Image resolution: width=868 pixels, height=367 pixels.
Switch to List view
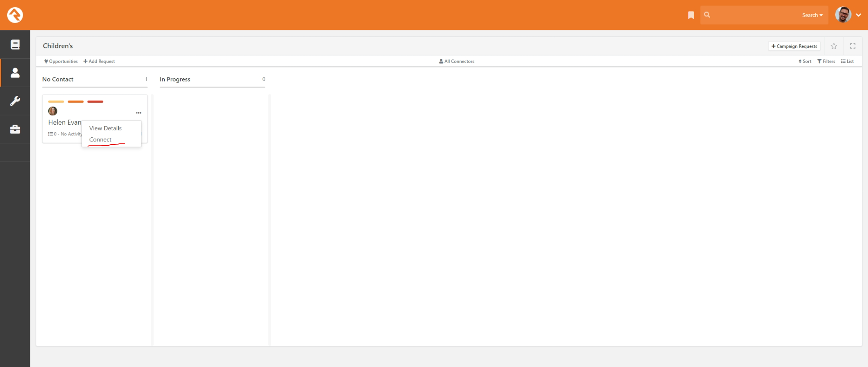coord(847,61)
